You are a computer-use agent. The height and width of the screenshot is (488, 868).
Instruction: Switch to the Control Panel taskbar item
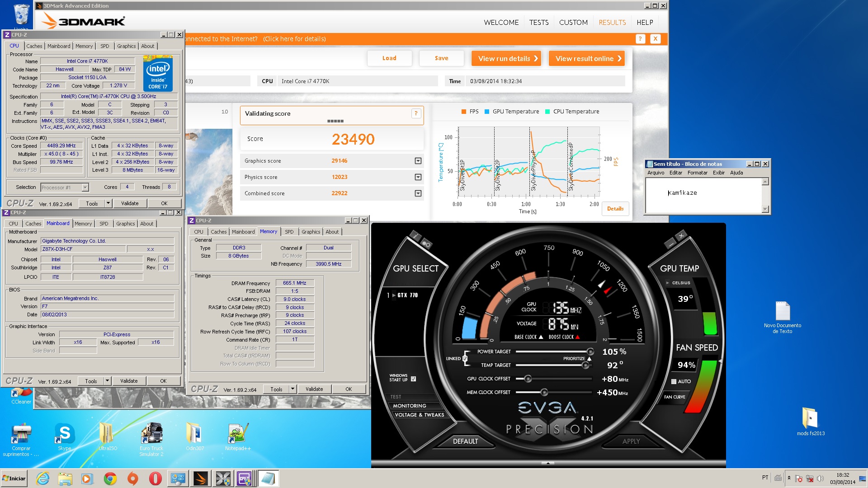point(178,479)
